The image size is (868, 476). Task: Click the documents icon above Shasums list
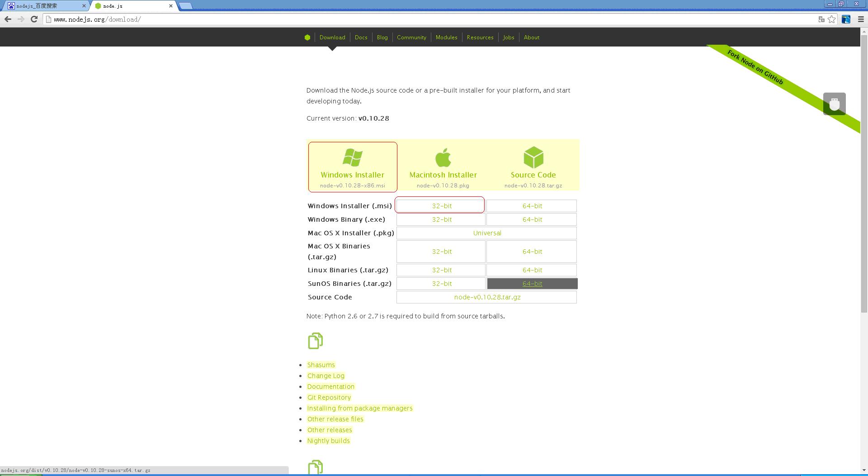click(x=316, y=341)
